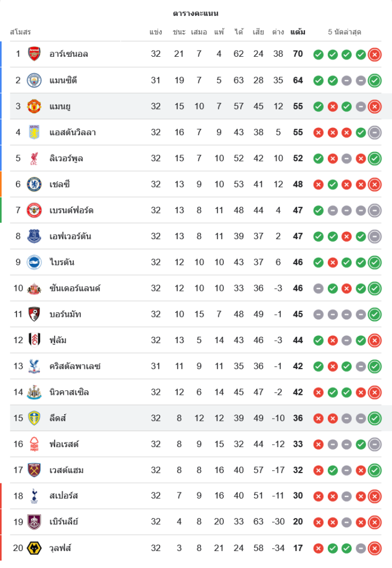
Task: Click Aston Villa's latest match draw icon
Action: coord(374,132)
